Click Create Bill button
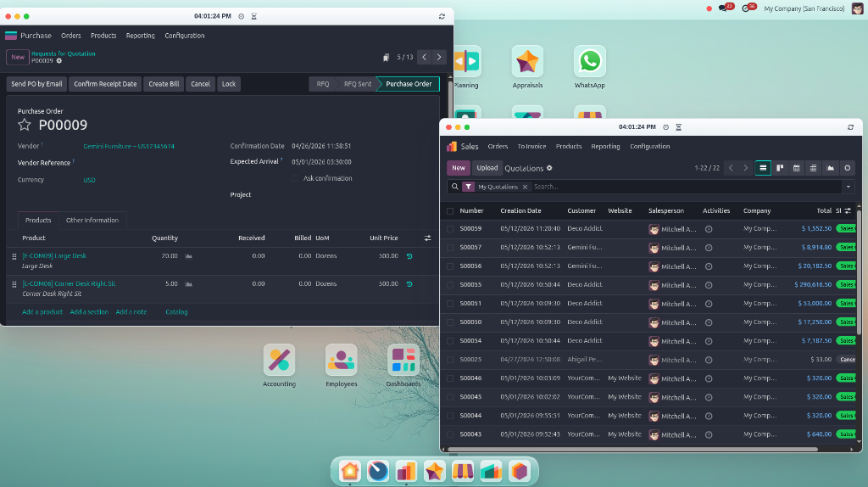 (164, 84)
